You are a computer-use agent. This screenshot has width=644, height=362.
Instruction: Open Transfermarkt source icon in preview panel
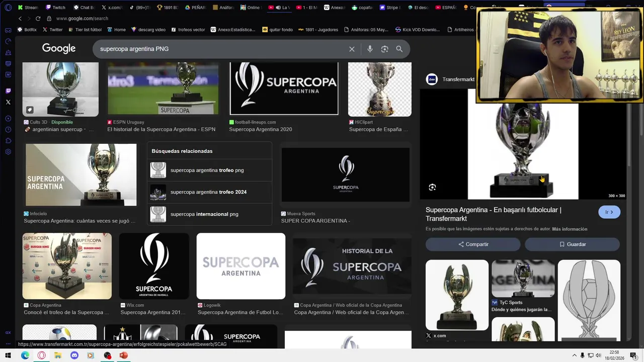pos(432,79)
